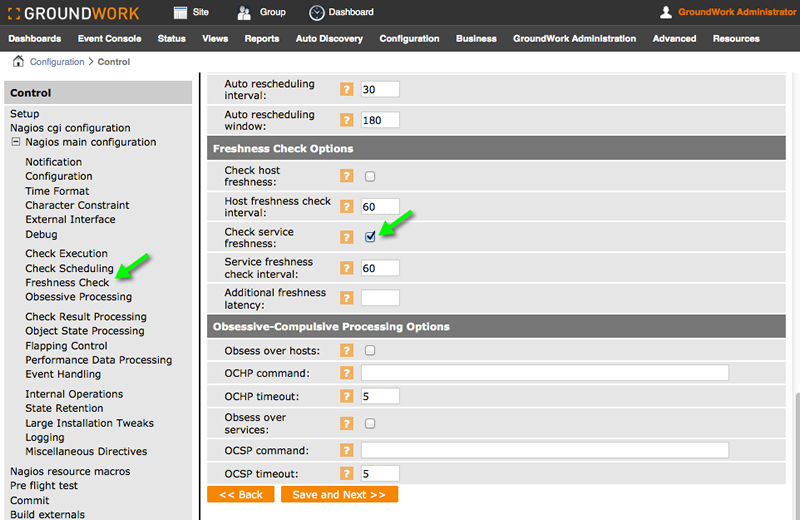
Task: Open the Business menu
Action: click(x=476, y=39)
